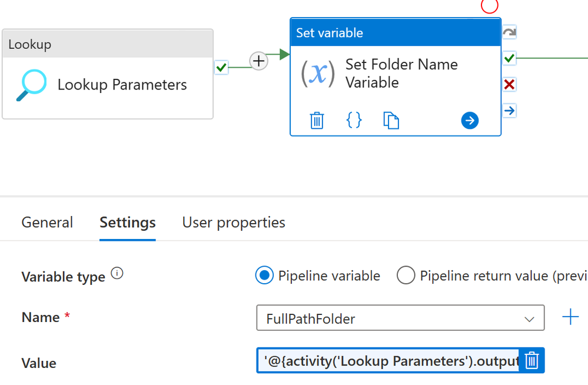Select the green success connector on Set variable

pos(509,58)
